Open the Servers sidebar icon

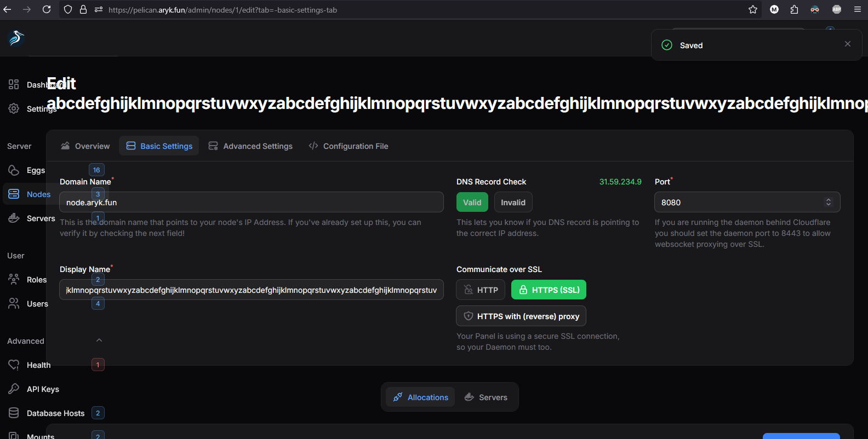[14, 218]
